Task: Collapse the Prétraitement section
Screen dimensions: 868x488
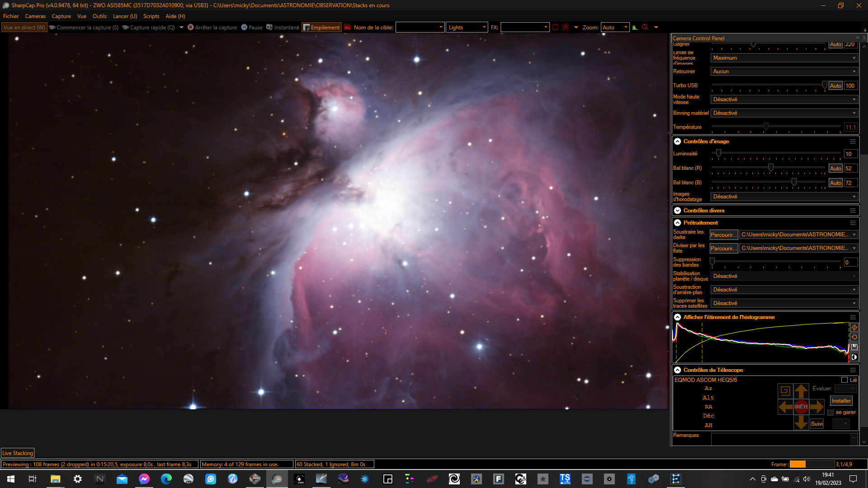Action: click(677, 223)
